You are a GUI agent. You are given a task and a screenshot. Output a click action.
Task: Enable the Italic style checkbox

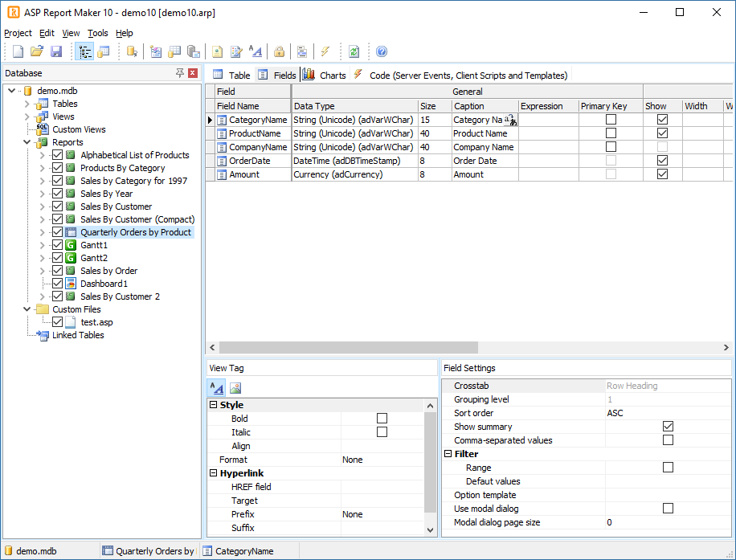[382, 432]
